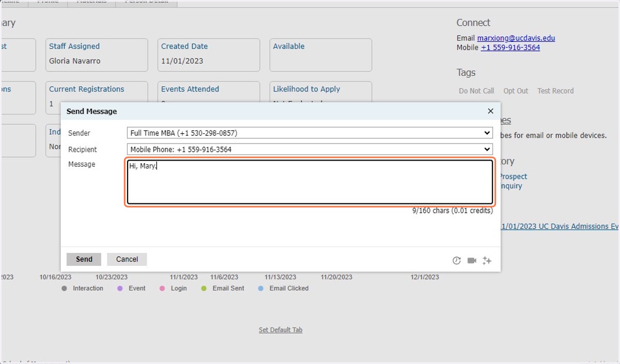
Task: Click the Available card
Action: point(321,55)
